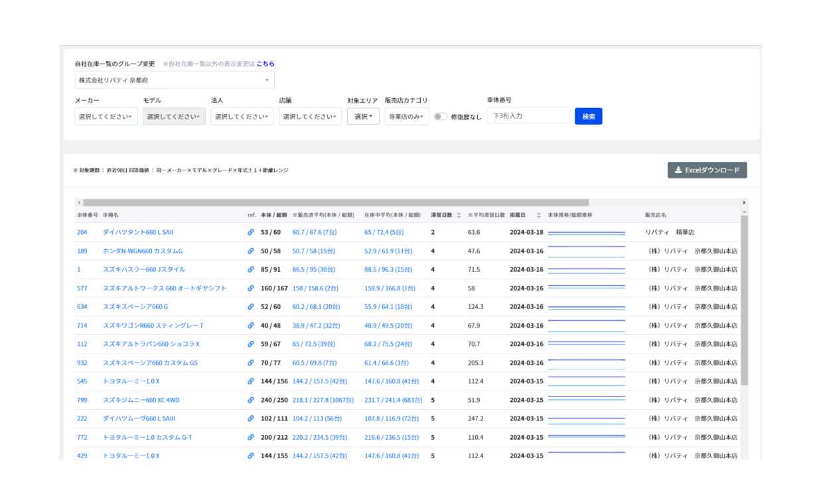Click price trend chart for vehicle 204

pyautogui.click(x=587, y=233)
